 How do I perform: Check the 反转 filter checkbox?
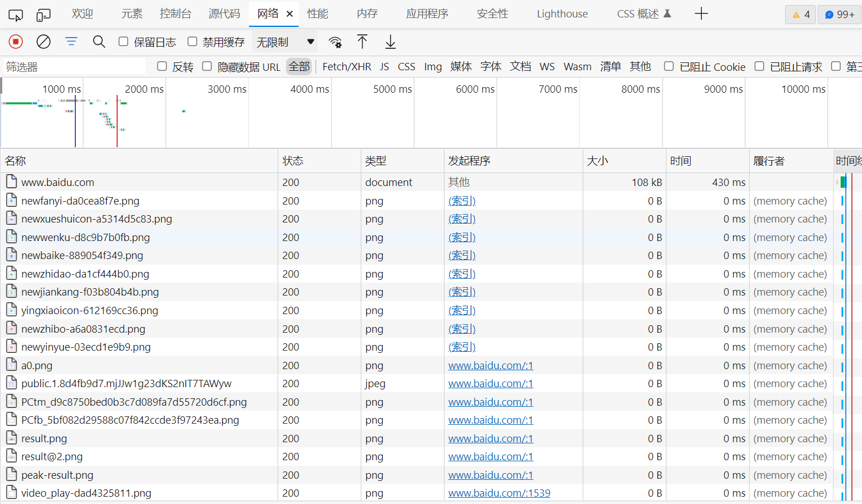pyautogui.click(x=162, y=66)
